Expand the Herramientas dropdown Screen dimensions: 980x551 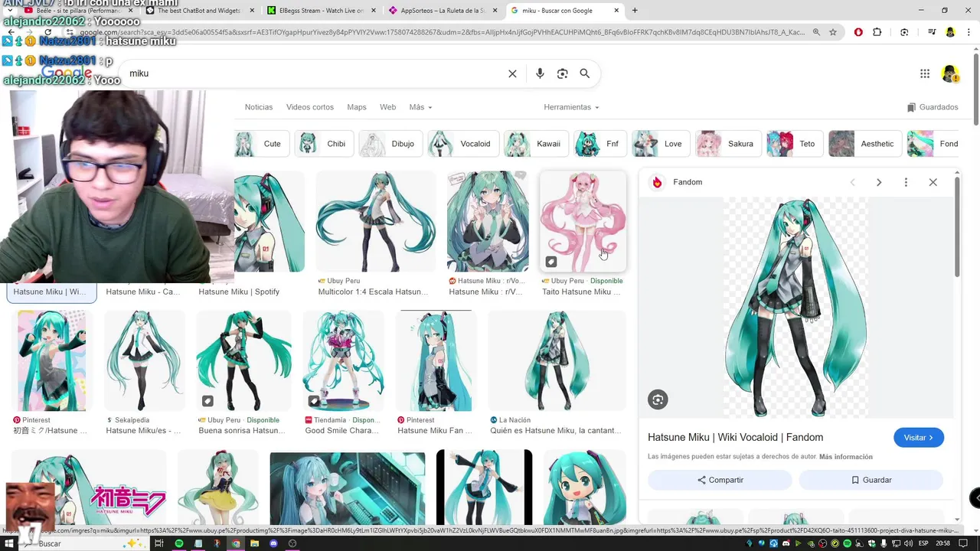coord(571,107)
